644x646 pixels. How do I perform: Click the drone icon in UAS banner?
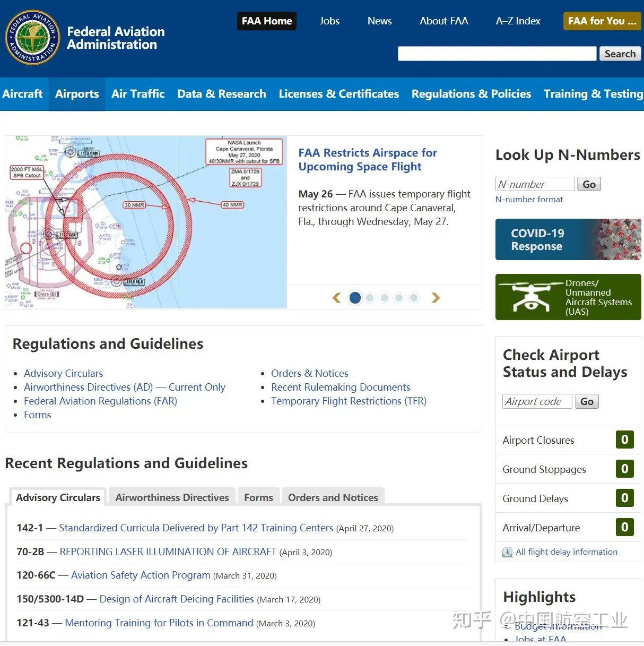tap(530, 297)
